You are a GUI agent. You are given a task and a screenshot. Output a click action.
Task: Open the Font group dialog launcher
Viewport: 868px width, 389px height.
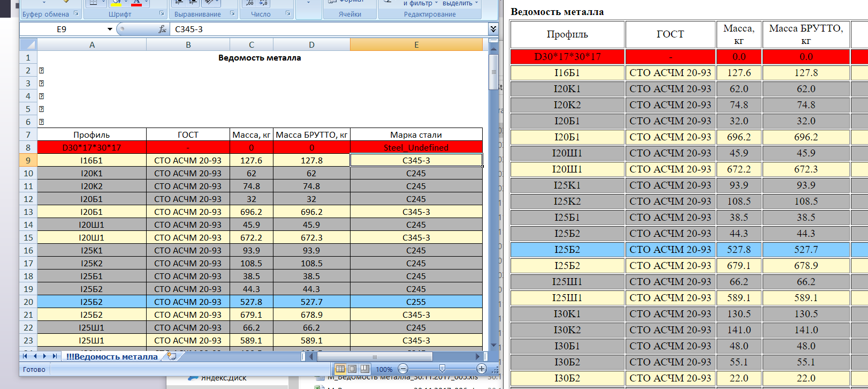point(162,14)
